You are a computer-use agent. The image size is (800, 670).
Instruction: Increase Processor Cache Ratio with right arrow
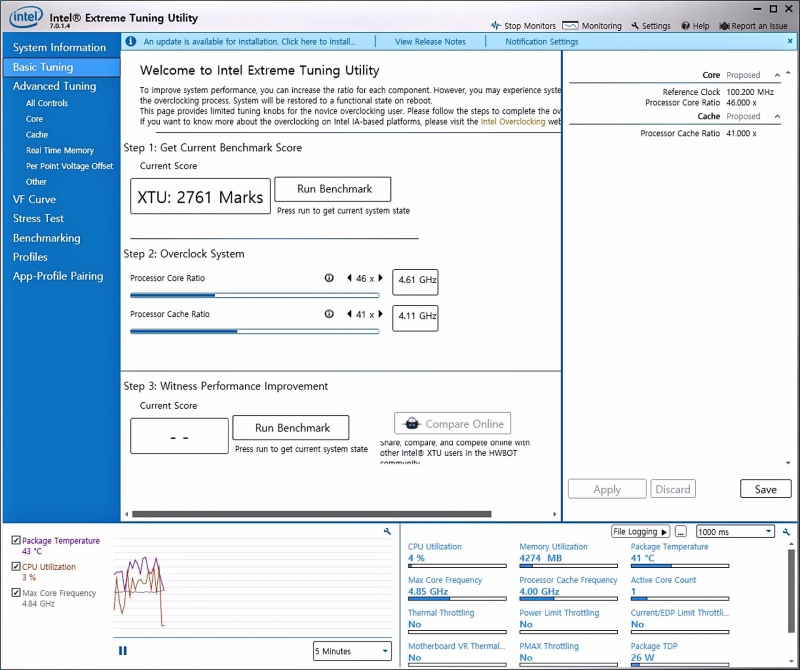click(x=380, y=314)
